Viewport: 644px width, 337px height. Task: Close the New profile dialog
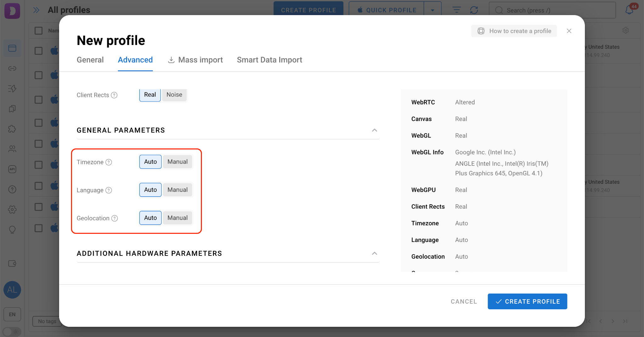click(x=569, y=31)
